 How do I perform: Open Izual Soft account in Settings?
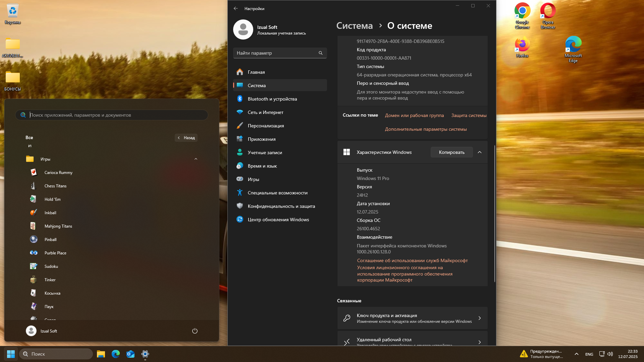(x=270, y=29)
